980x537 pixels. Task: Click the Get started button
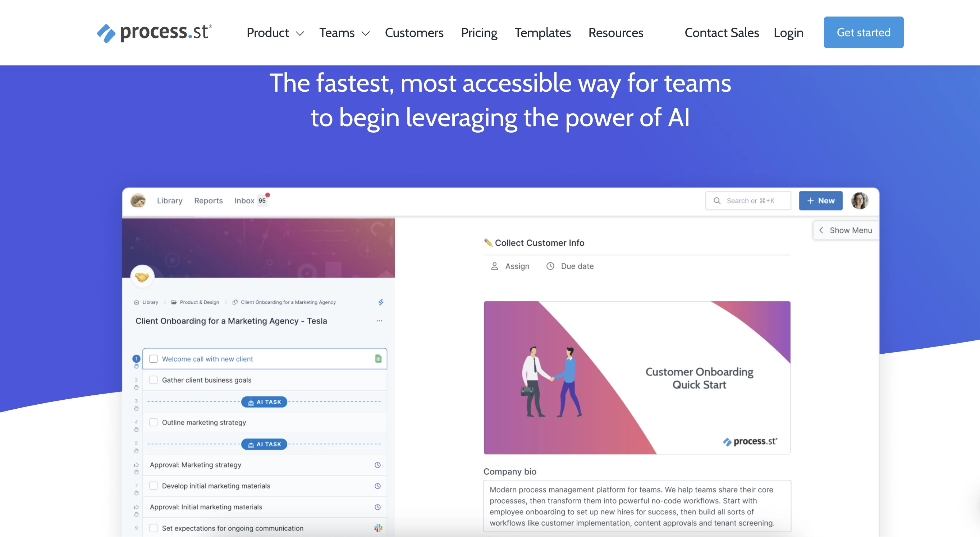coord(864,32)
